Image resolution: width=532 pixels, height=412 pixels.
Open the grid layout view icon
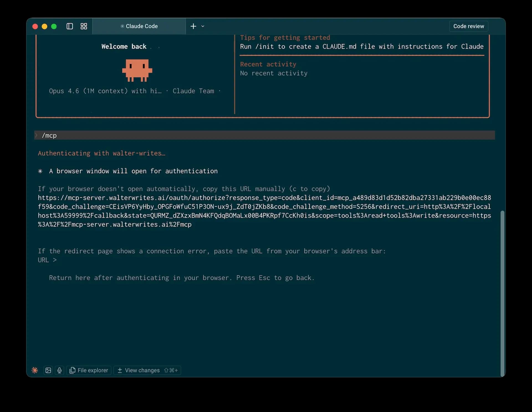84,26
